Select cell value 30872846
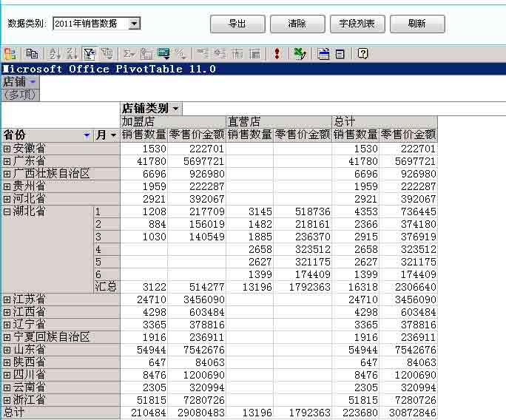The image size is (506, 420). [408, 413]
